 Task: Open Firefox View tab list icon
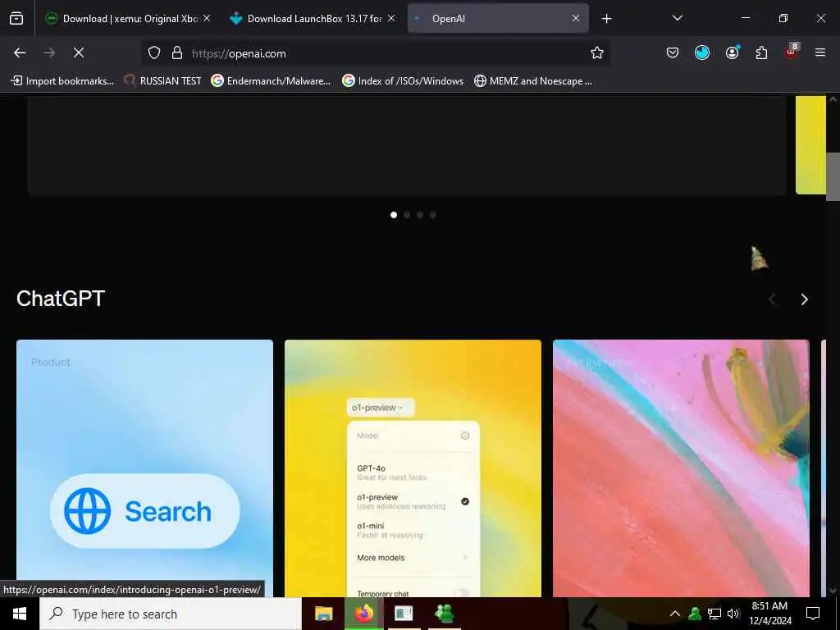point(16,18)
